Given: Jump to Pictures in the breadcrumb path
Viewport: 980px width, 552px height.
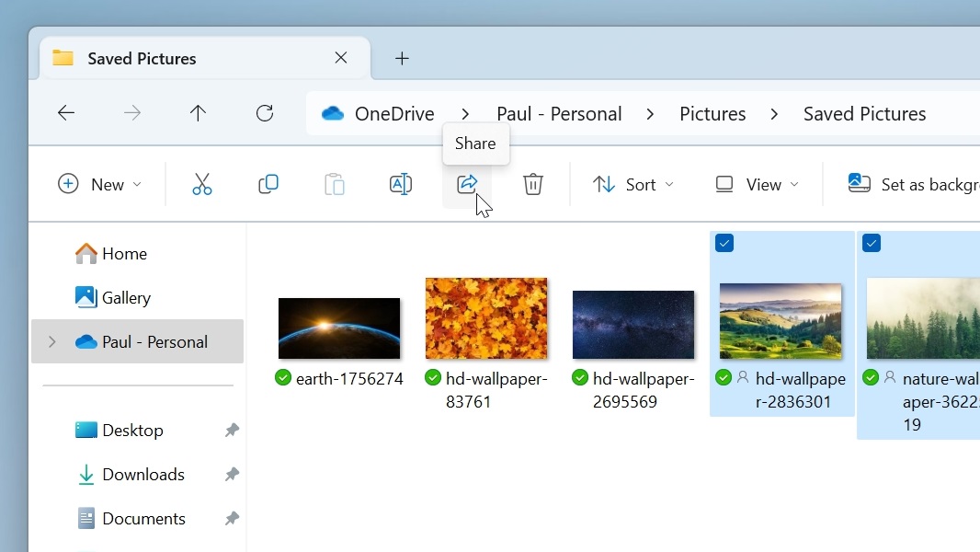Looking at the screenshot, I should point(712,114).
